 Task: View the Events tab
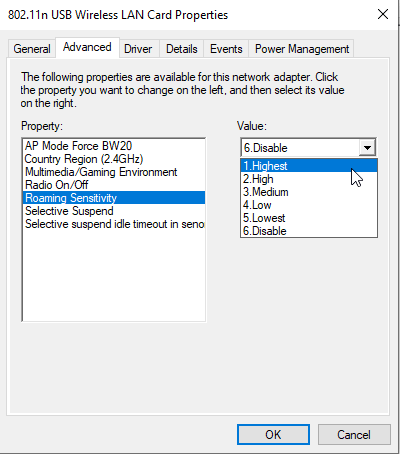coord(226,49)
